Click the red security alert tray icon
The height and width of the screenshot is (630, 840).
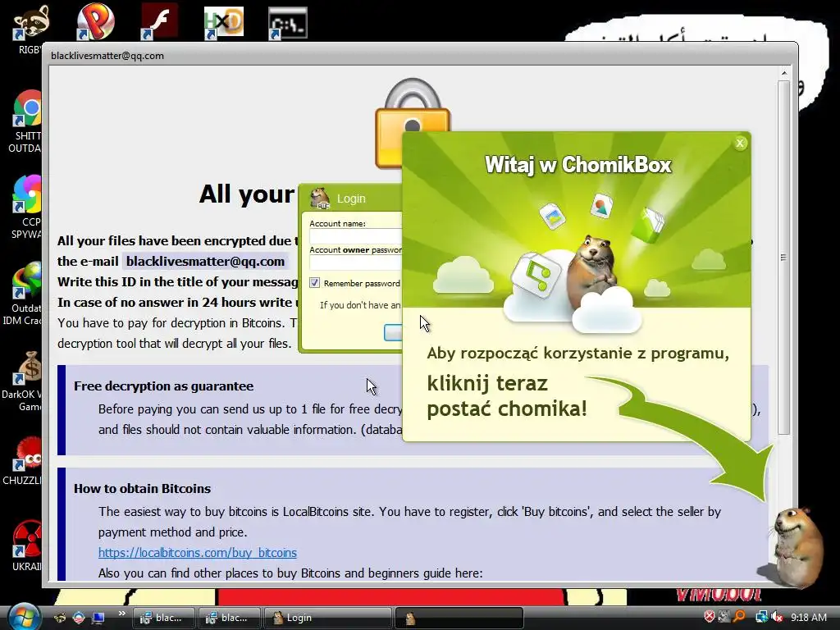(x=710, y=617)
